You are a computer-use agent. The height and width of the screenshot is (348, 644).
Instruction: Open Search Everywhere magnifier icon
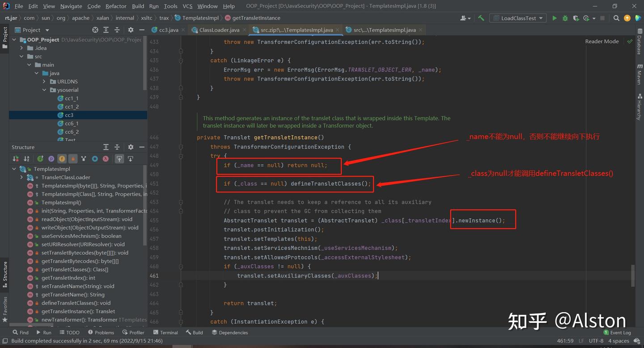(616, 18)
